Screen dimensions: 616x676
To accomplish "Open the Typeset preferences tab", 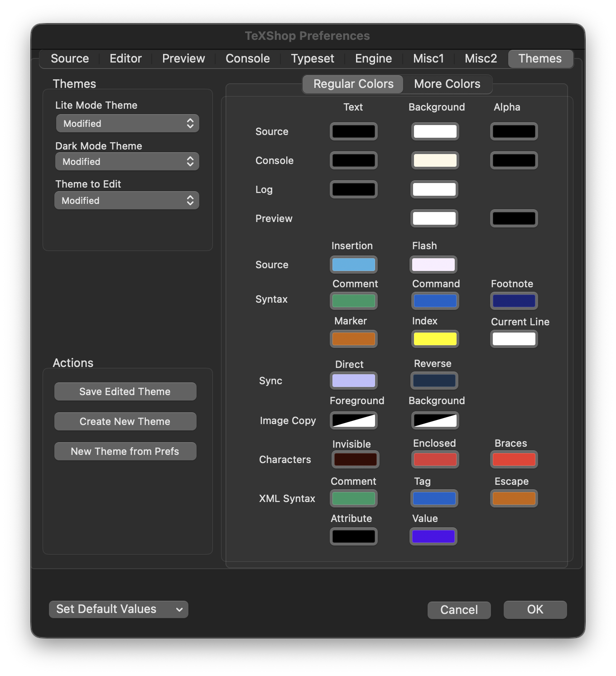I will tap(312, 59).
